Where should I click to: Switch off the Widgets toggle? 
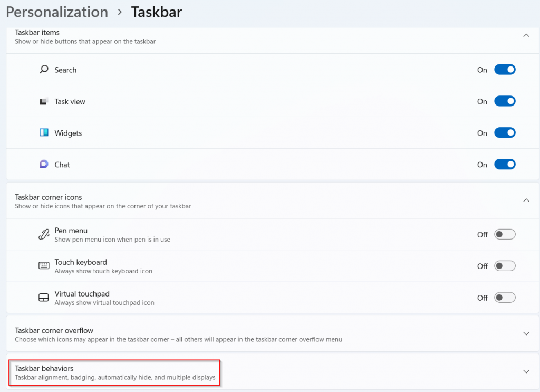pyautogui.click(x=505, y=133)
